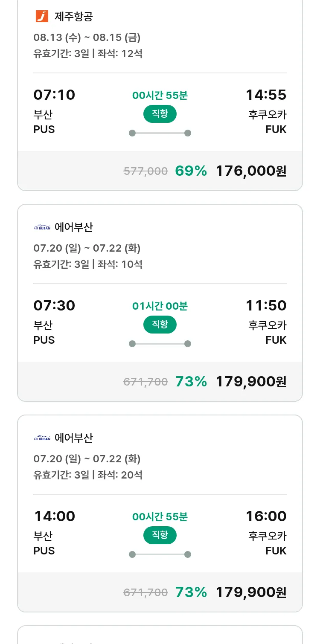This screenshot has width=320, height=644.
Task: Open the 제주항공 airline name
Action: coord(73,17)
